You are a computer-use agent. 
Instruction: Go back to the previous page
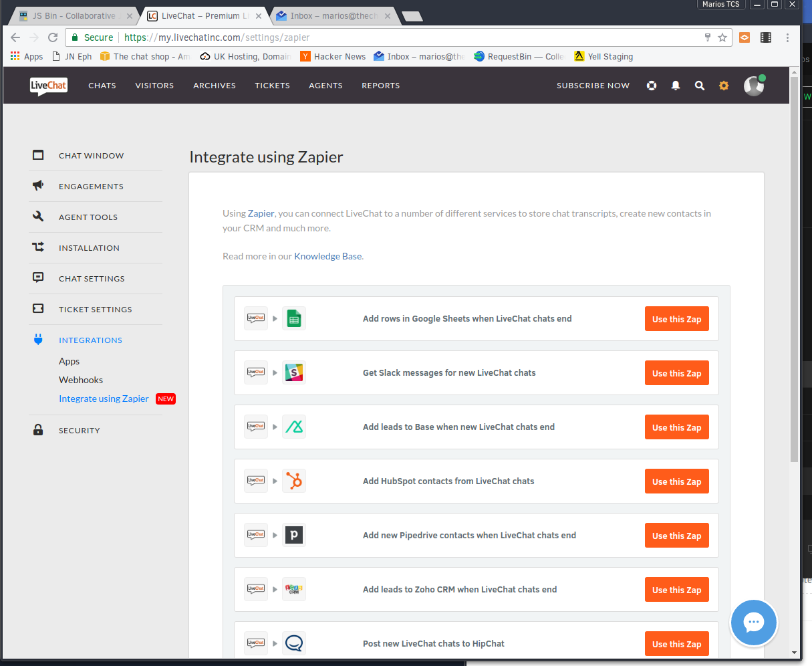tap(15, 37)
